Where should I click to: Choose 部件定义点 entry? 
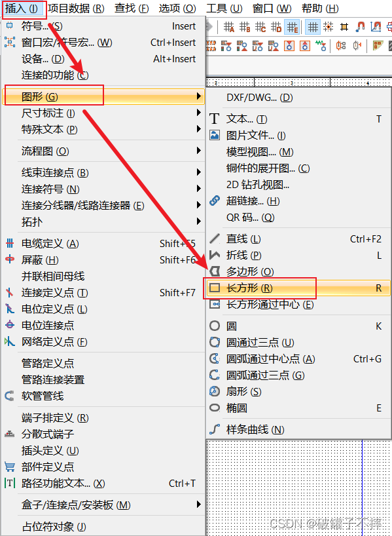[103, 467]
